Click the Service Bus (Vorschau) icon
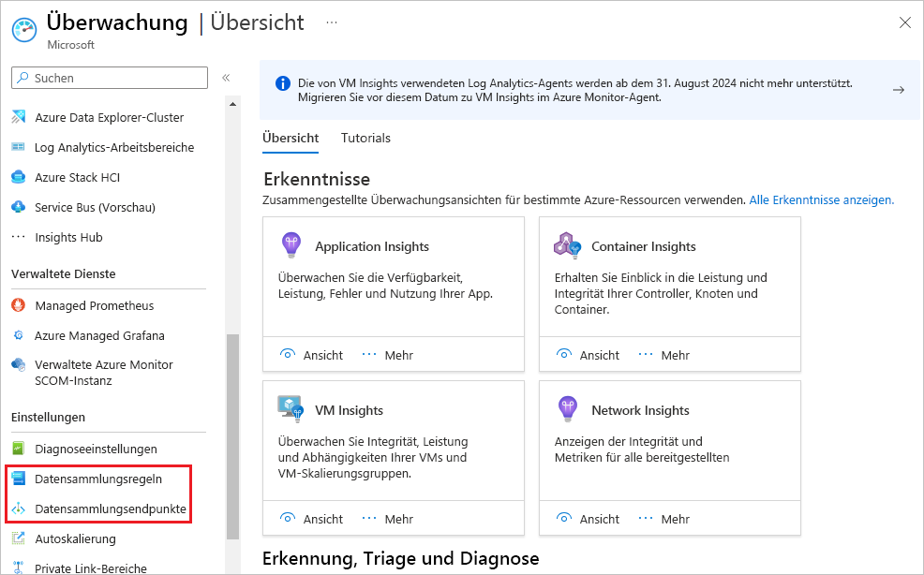 [19, 208]
